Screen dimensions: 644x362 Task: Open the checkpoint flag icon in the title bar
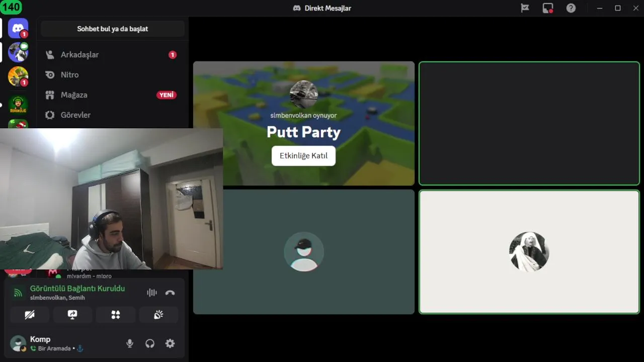[x=525, y=8]
